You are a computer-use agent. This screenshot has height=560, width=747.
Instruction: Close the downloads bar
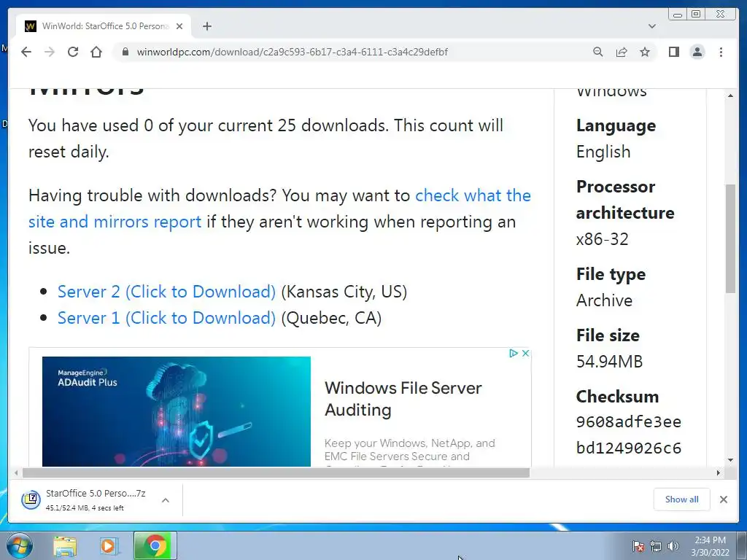[723, 499]
